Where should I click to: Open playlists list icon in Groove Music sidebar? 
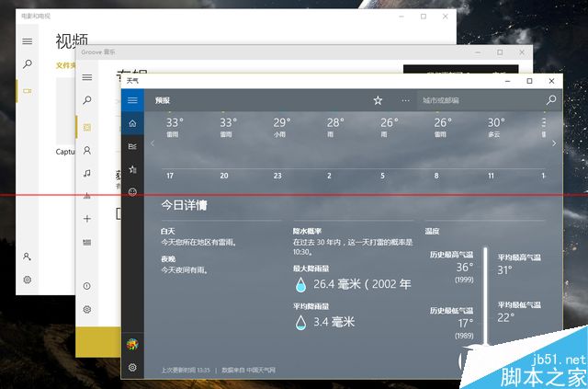pos(87,243)
